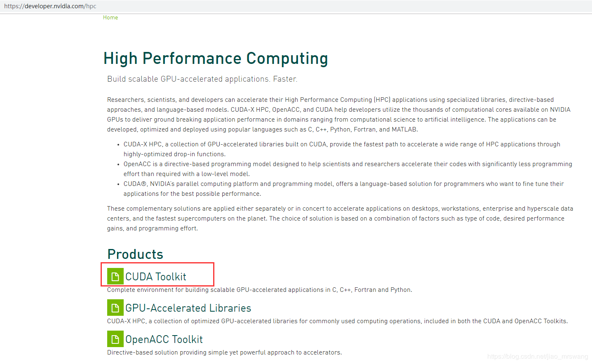
Task: Open the CUDA Toolkit product link
Action: tap(156, 277)
